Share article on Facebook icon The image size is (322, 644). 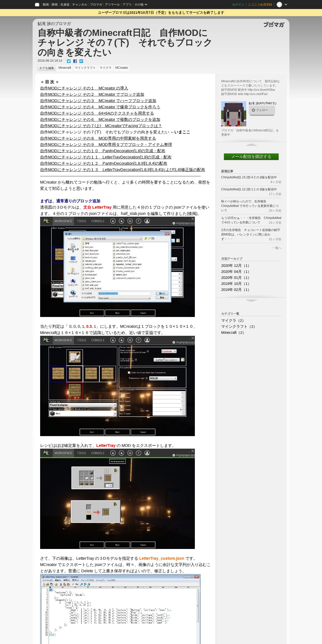click(x=75, y=61)
